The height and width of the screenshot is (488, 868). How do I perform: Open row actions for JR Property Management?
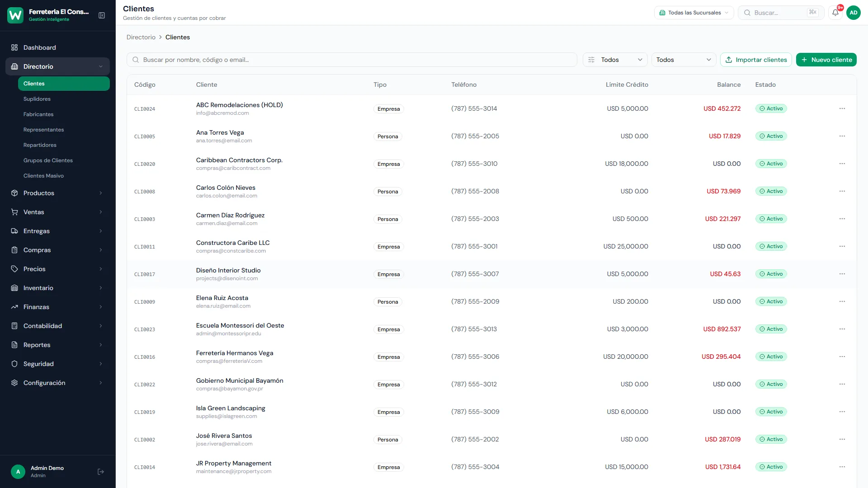click(842, 467)
